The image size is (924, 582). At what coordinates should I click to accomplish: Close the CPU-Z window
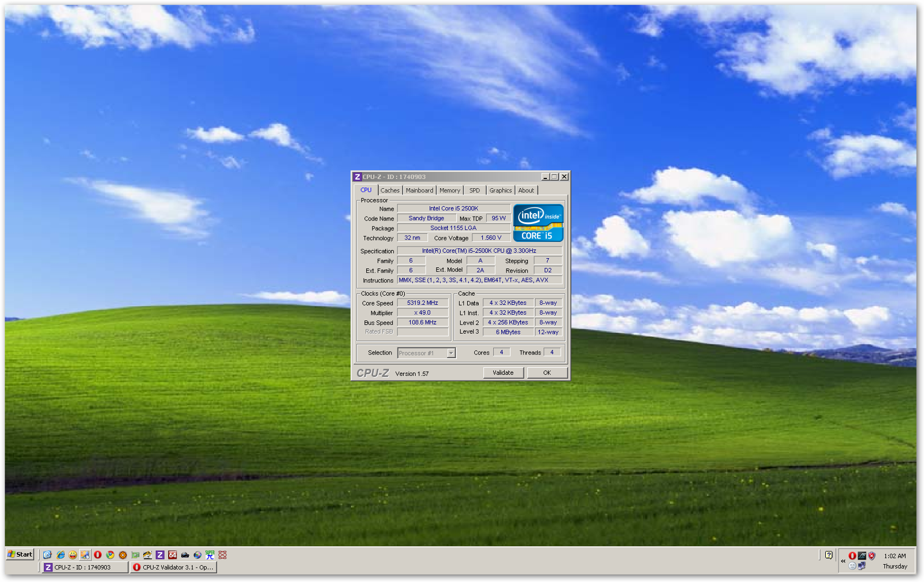(564, 177)
